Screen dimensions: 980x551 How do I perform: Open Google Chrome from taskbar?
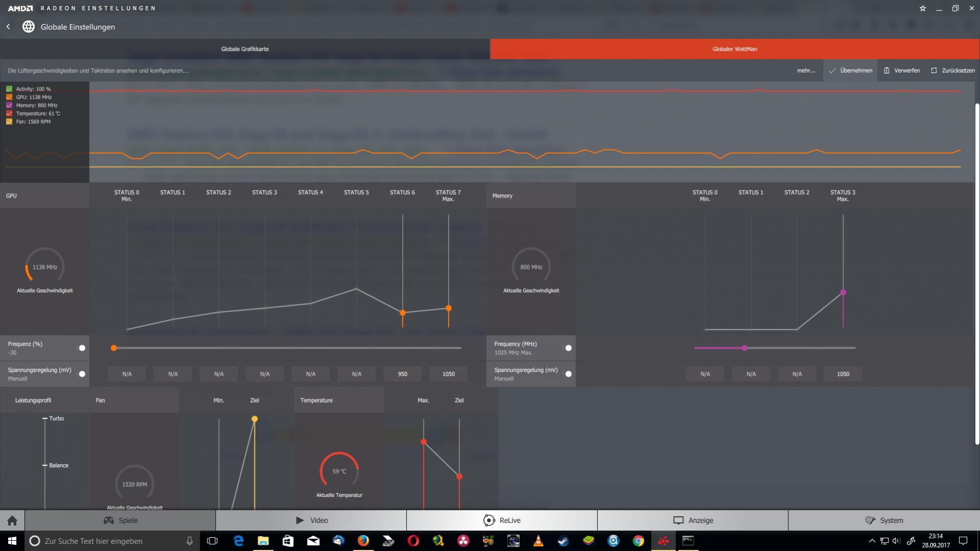(639, 541)
